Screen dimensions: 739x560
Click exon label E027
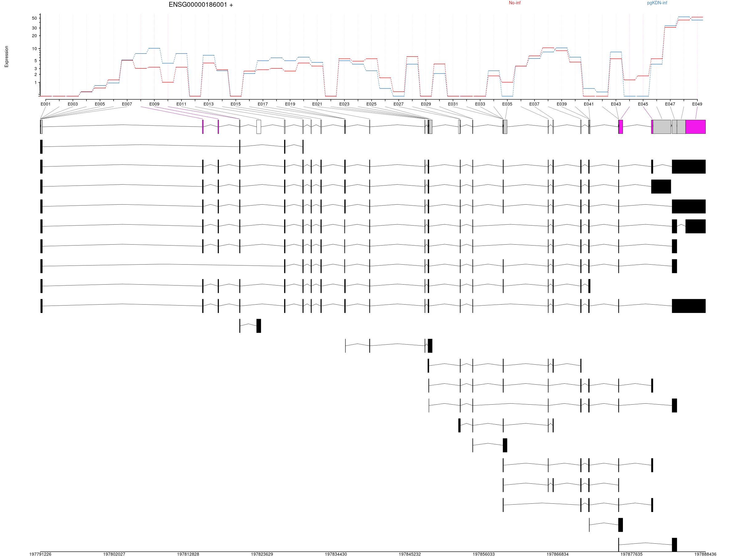point(398,104)
